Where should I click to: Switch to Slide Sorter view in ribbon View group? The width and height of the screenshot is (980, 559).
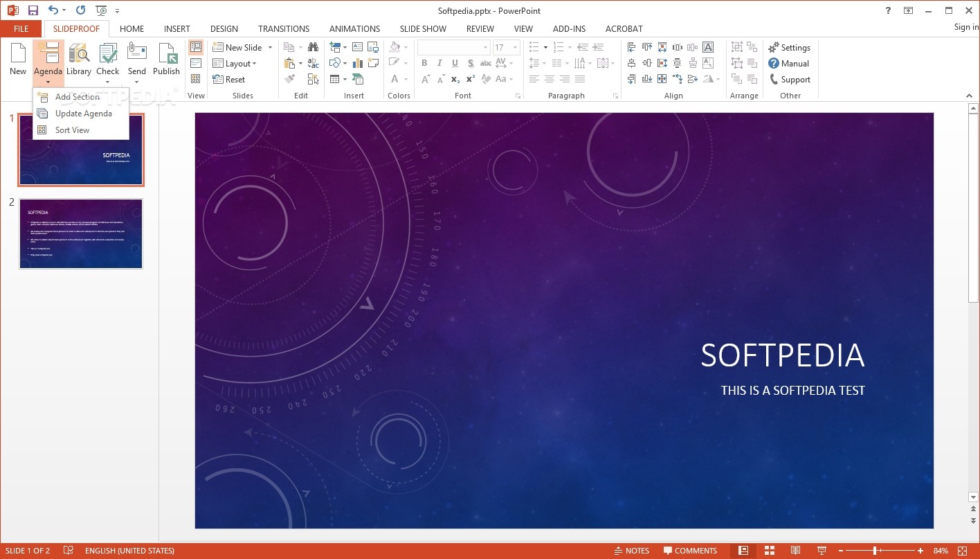click(196, 79)
